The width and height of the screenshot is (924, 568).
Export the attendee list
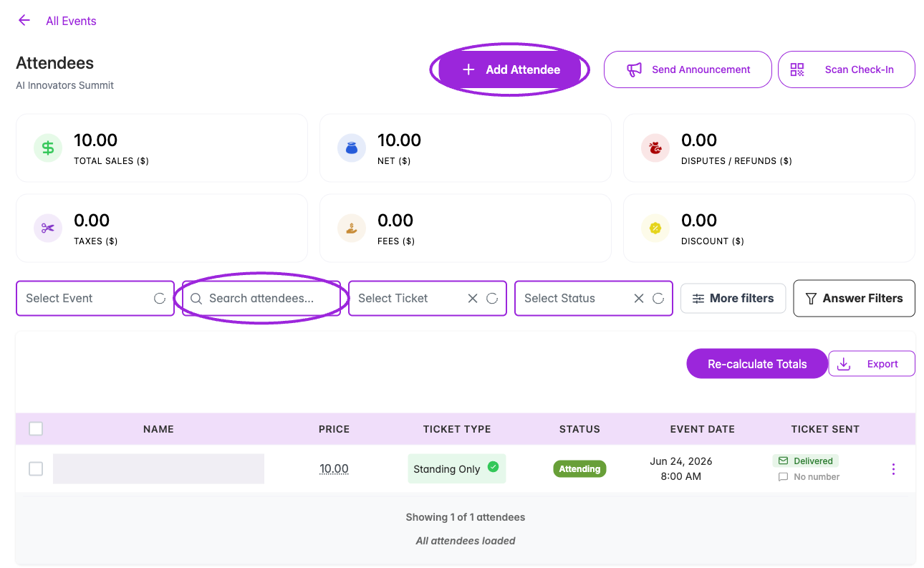[872, 364]
